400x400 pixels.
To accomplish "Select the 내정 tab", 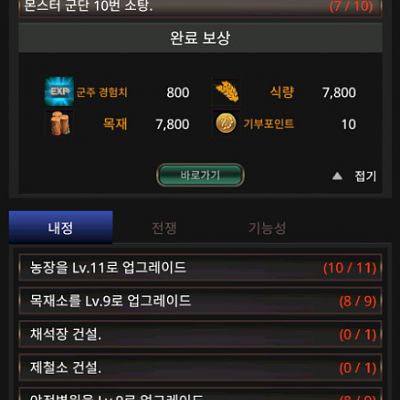I will [61, 228].
